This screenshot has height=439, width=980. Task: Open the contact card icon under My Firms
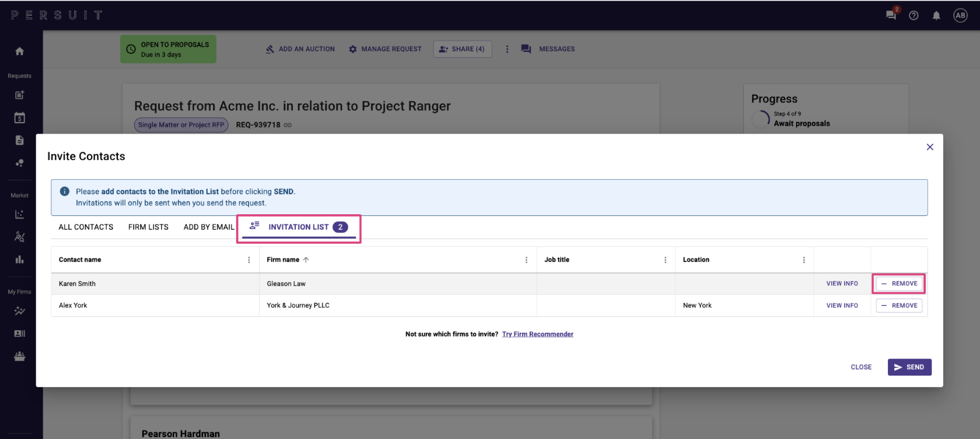coord(19,333)
